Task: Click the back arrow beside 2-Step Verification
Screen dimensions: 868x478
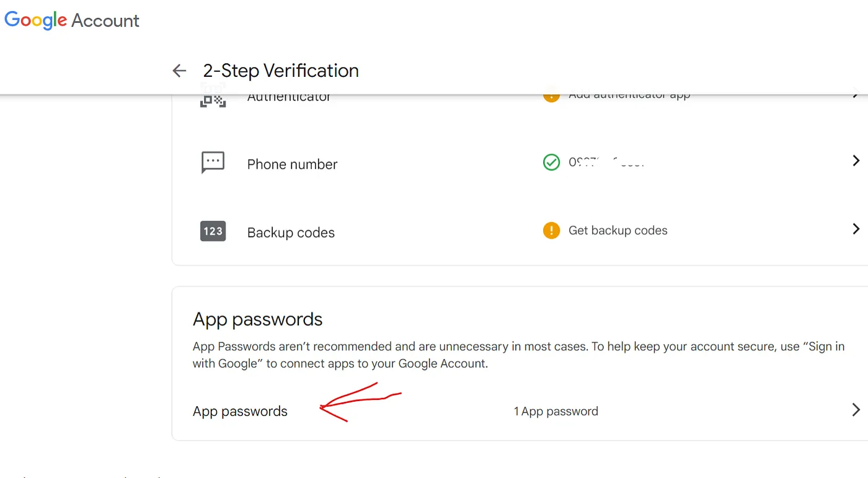Action: [x=179, y=71]
